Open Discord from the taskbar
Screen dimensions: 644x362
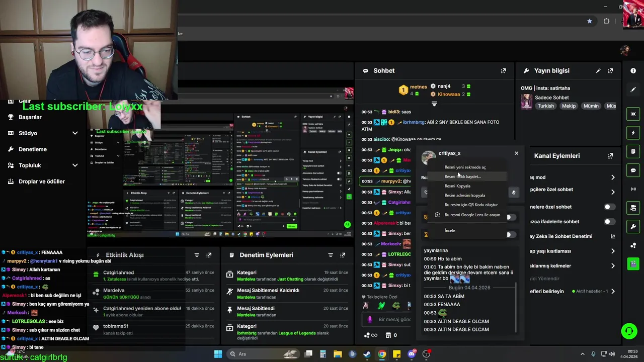(x=412, y=354)
